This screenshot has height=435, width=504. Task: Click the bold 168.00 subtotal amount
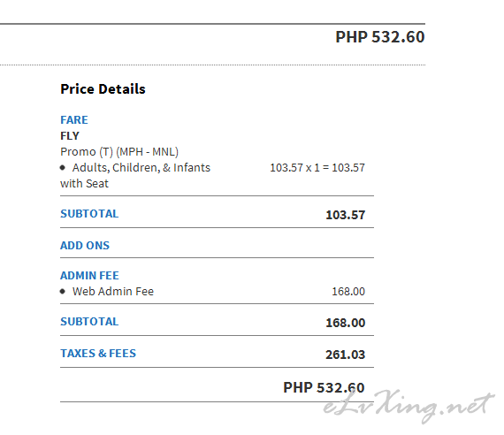click(x=346, y=323)
